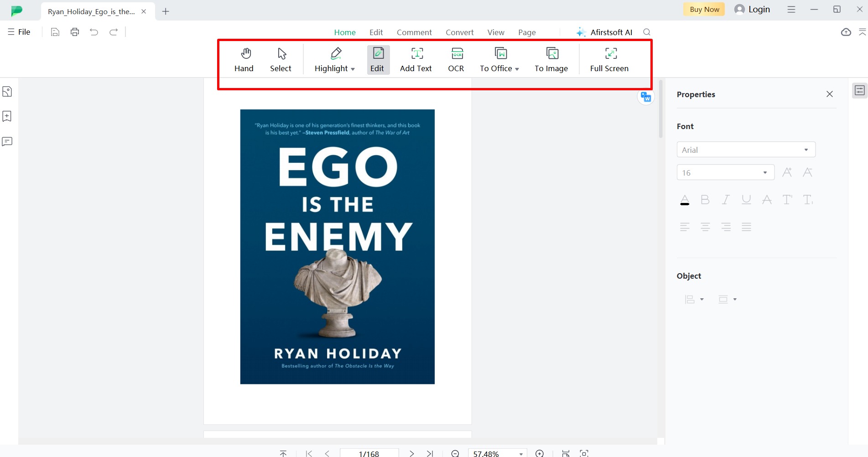Increase font size
This screenshot has width=868, height=457.
[x=787, y=172]
